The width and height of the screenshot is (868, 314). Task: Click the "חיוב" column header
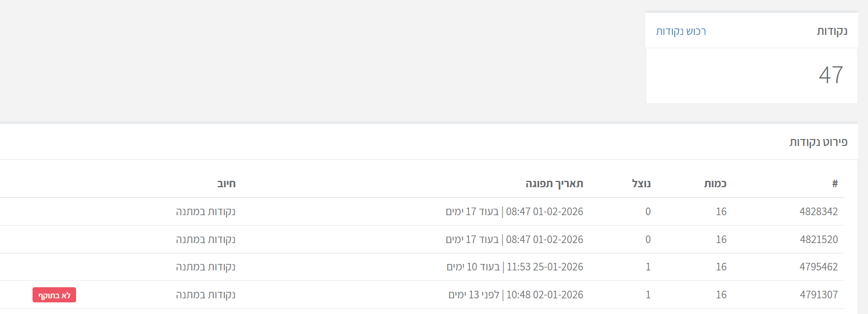tap(227, 184)
